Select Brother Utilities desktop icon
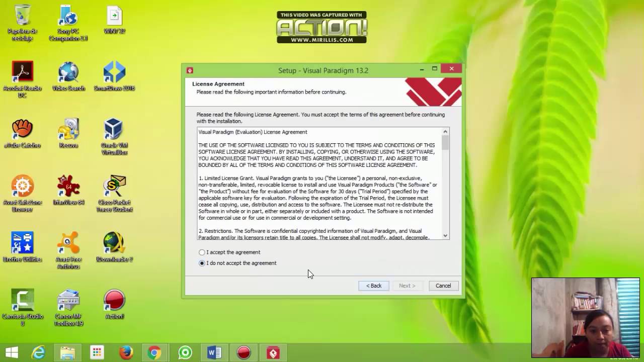The width and height of the screenshot is (644, 362). [x=22, y=247]
